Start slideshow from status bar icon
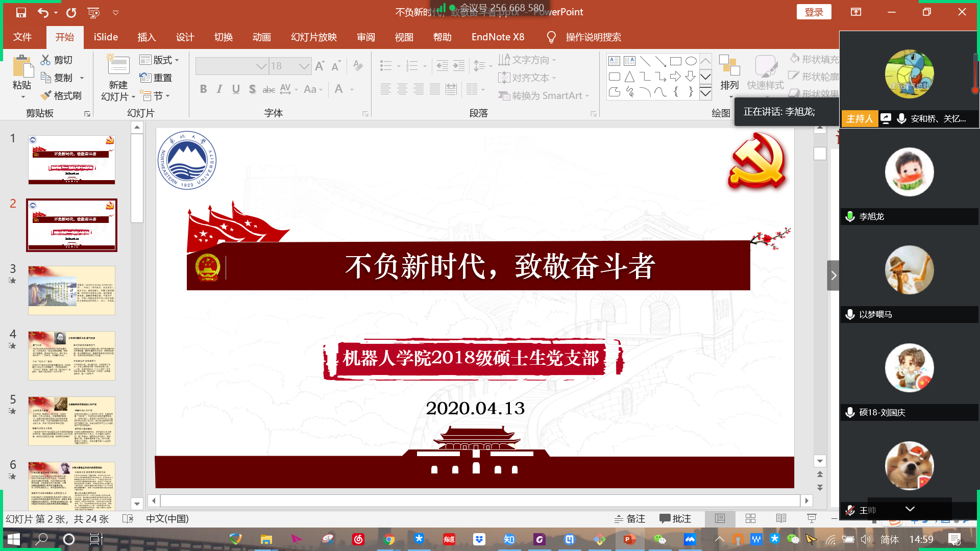 (812, 518)
